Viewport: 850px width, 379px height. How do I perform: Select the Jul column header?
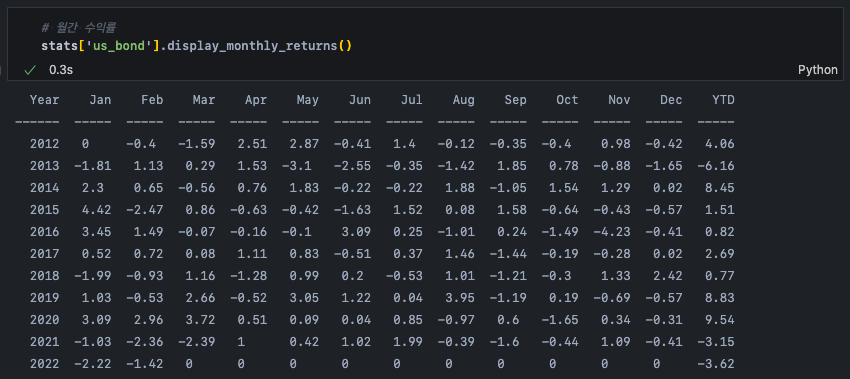coord(411,100)
